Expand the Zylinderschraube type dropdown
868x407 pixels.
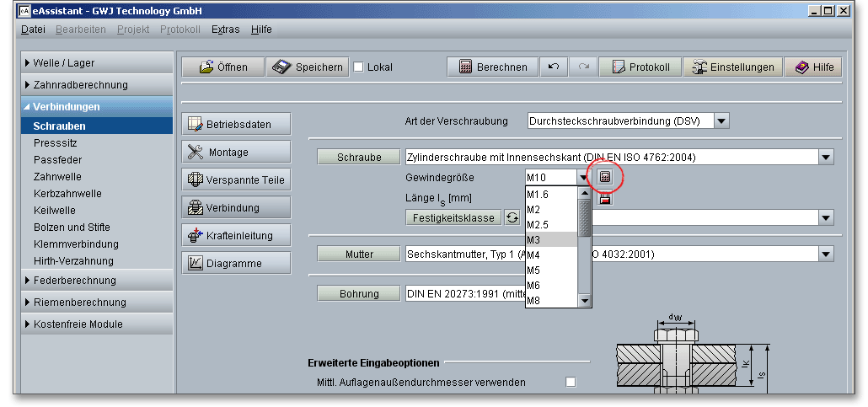(826, 157)
